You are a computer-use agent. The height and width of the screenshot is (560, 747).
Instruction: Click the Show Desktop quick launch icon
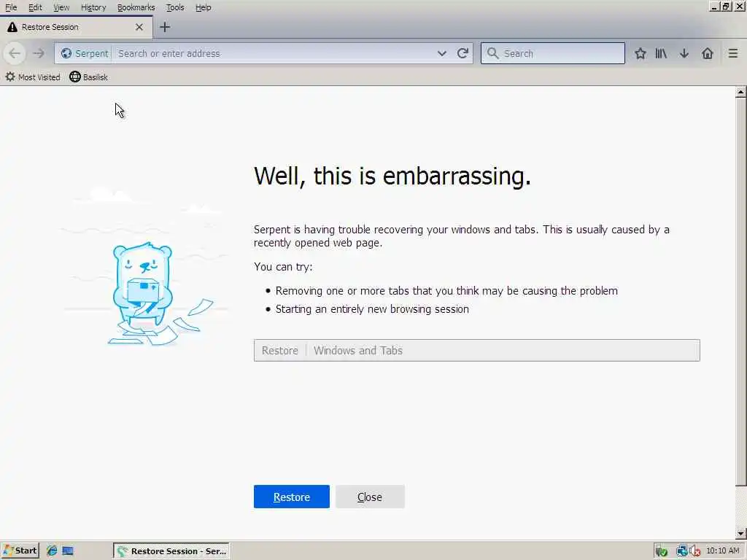[x=68, y=551]
